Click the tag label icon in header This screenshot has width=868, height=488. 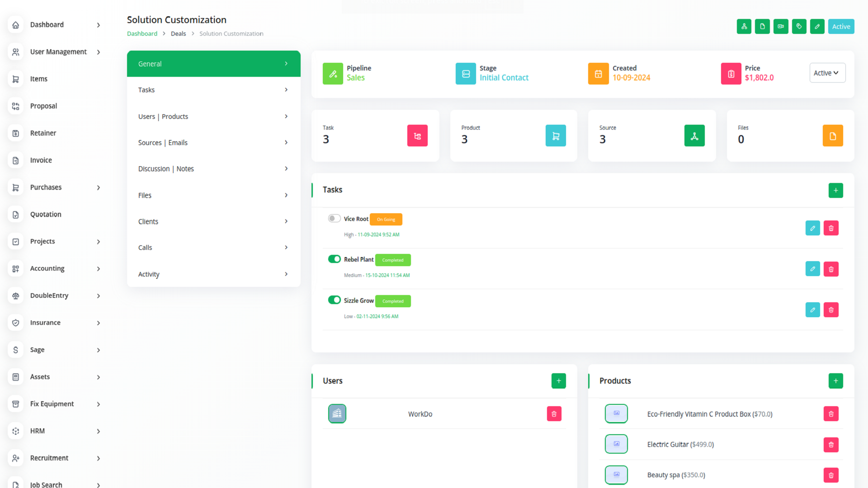[799, 27]
